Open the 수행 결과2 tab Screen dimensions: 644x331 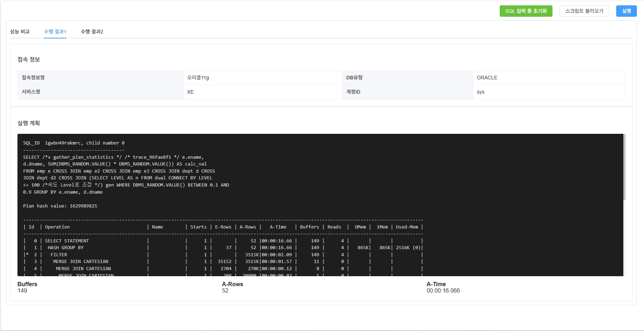[x=92, y=32]
